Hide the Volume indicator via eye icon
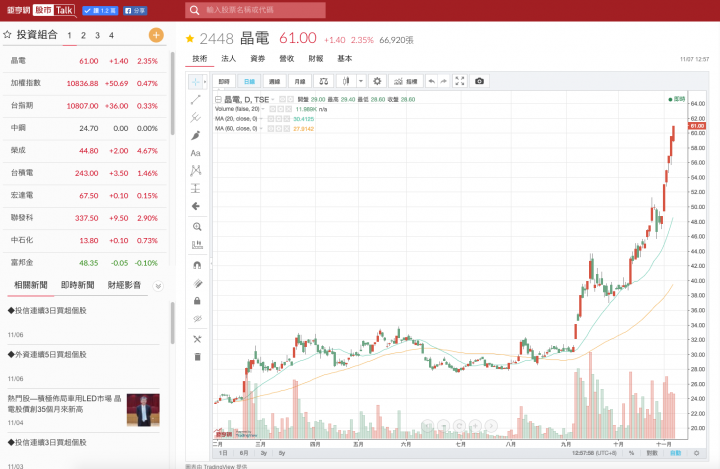The height and width of the screenshot is (469, 720). coord(272,109)
